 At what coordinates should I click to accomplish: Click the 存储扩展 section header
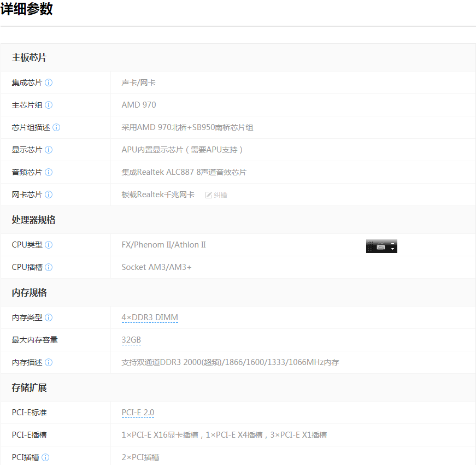coord(29,388)
